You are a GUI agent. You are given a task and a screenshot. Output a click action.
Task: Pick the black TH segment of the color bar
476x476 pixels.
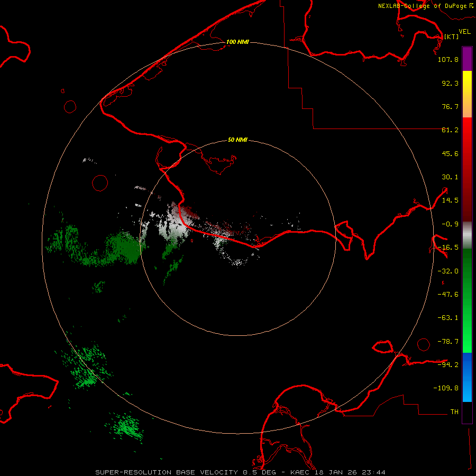click(x=467, y=413)
